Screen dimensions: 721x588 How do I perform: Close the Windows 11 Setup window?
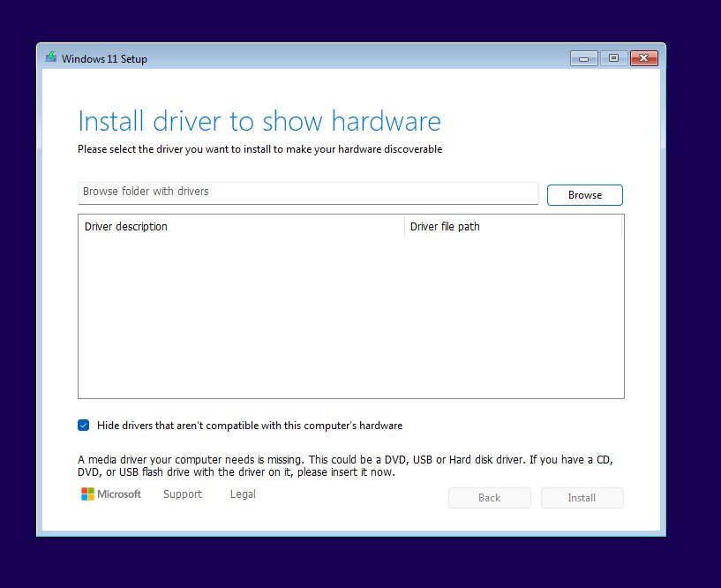[x=642, y=57]
